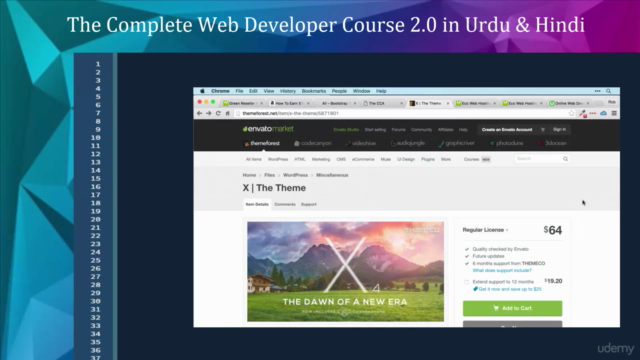Screen dimensions: 640x360
Task: Open the 3docean marketplace link
Action: (552, 143)
